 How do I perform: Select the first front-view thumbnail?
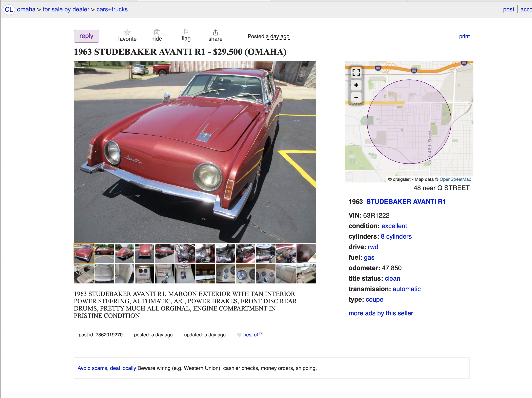coord(84,253)
